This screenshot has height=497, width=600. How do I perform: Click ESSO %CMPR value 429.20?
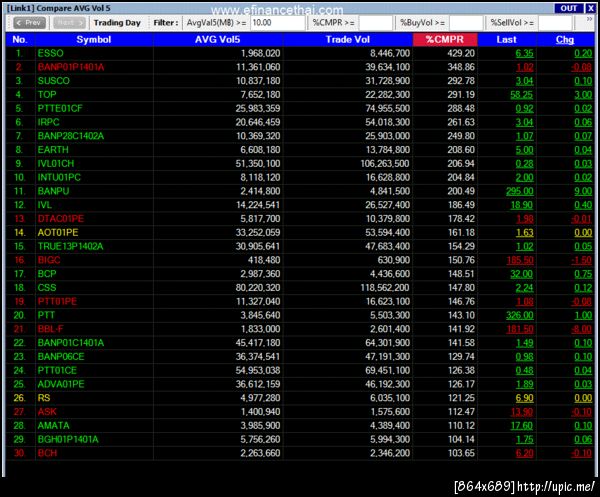pyautogui.click(x=461, y=53)
